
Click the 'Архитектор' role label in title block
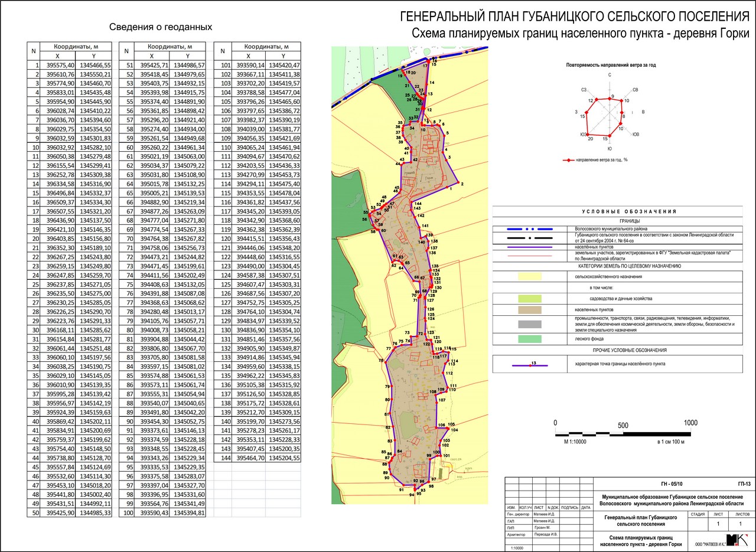[516, 534]
